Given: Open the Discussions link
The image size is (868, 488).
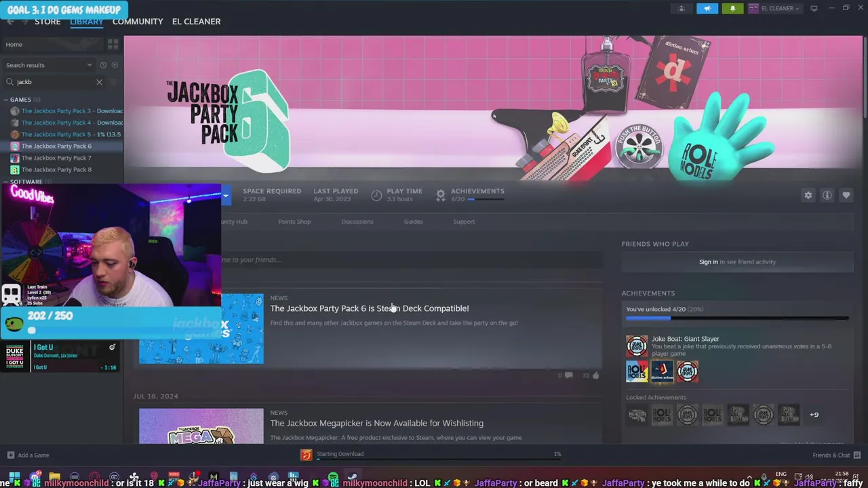Looking at the screenshot, I should (x=357, y=222).
